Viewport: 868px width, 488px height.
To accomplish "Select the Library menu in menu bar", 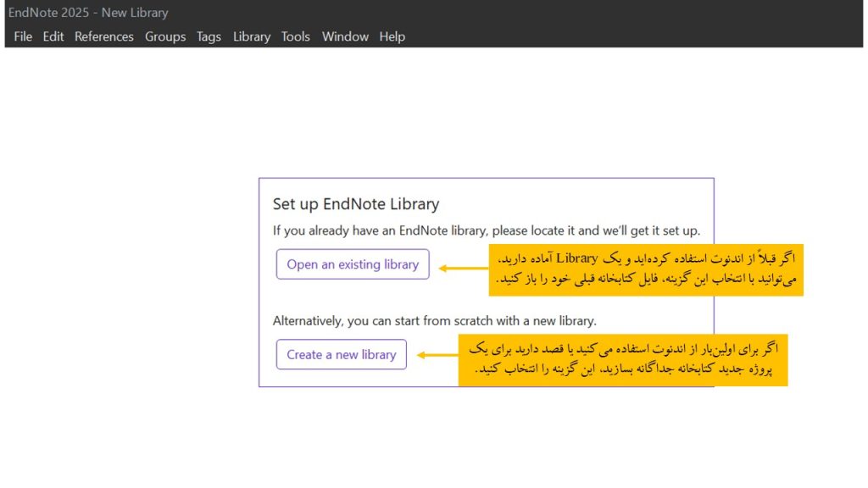I will pos(252,36).
